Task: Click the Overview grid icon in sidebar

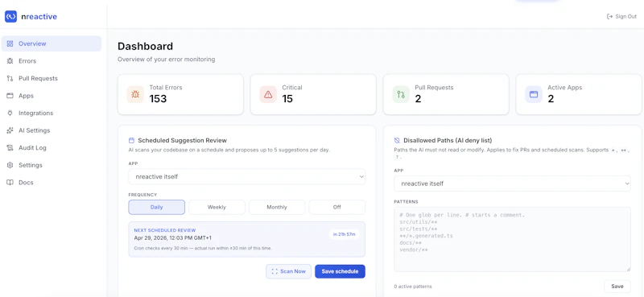Action: 10,43
